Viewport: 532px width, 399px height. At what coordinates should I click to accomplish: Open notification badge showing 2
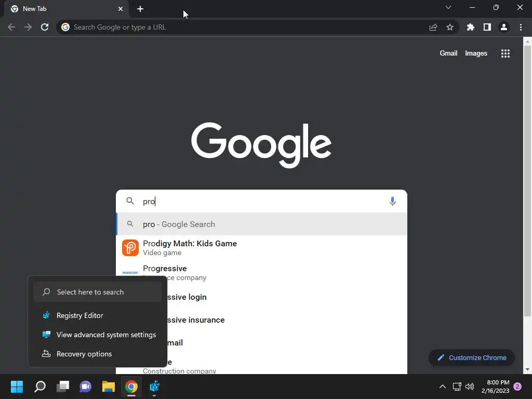[517, 387]
